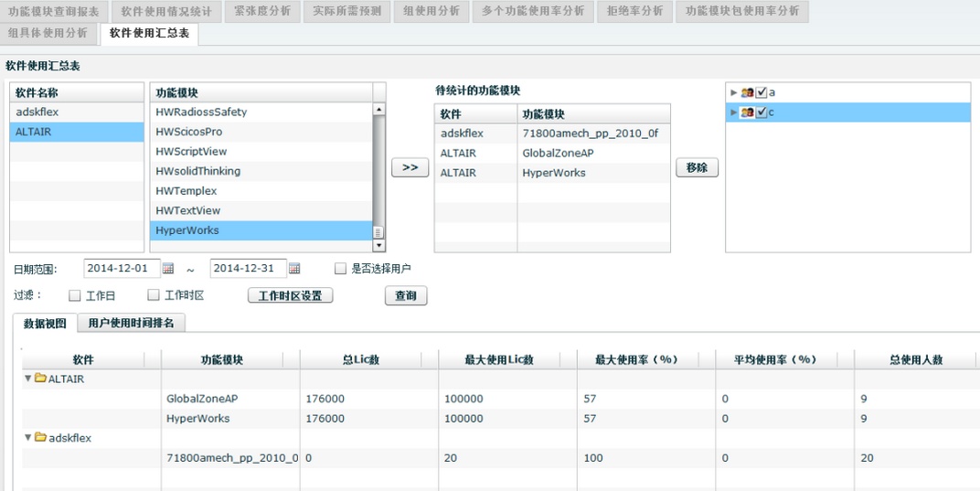Expand the 'a' group tree node

pyautogui.click(x=734, y=92)
